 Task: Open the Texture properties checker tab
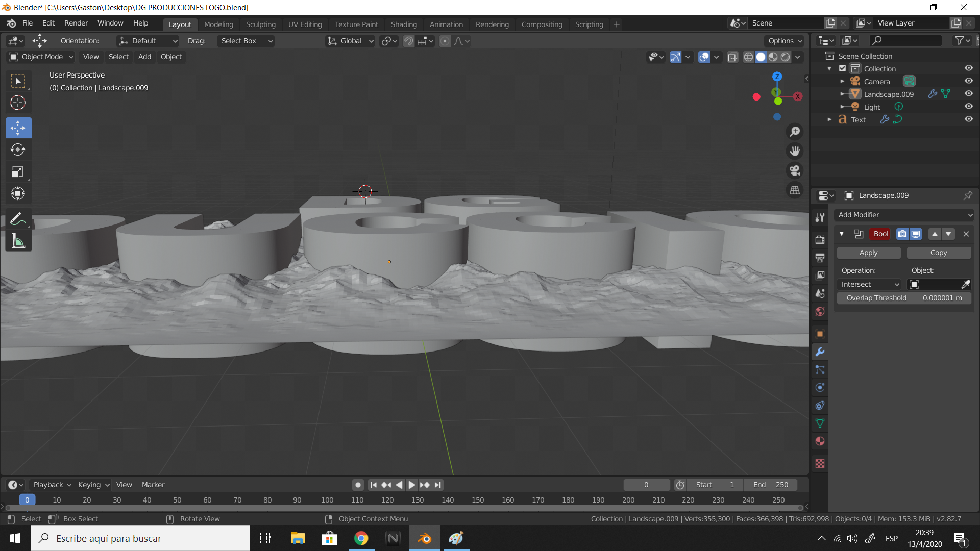coord(820,464)
